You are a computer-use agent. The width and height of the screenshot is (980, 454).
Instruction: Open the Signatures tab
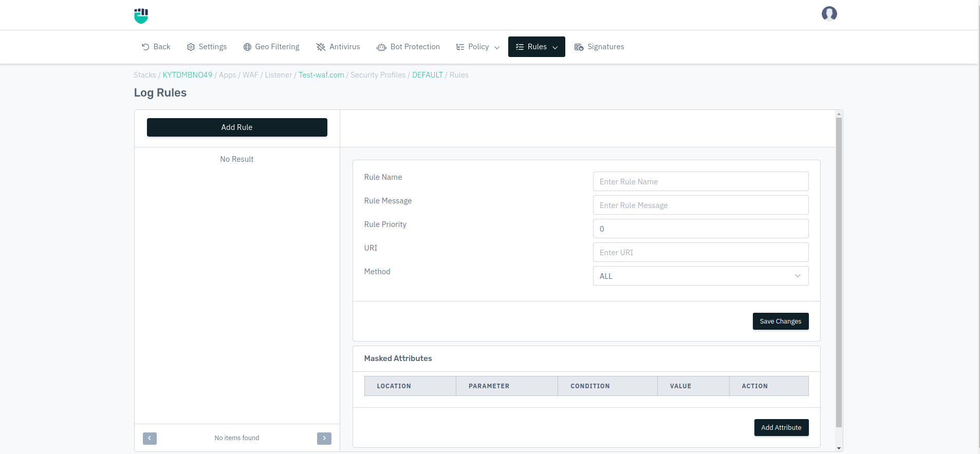tap(599, 47)
